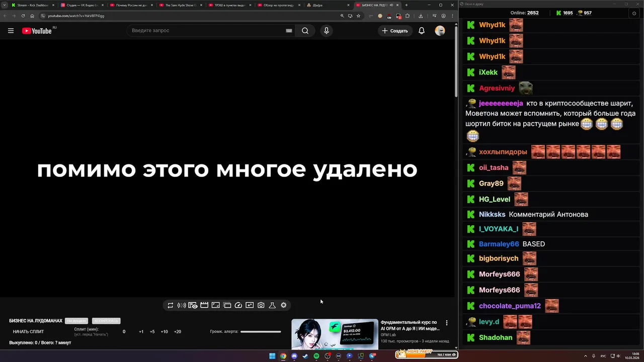
Task: Click the plus card icon in player toolbar
Action: point(250,305)
